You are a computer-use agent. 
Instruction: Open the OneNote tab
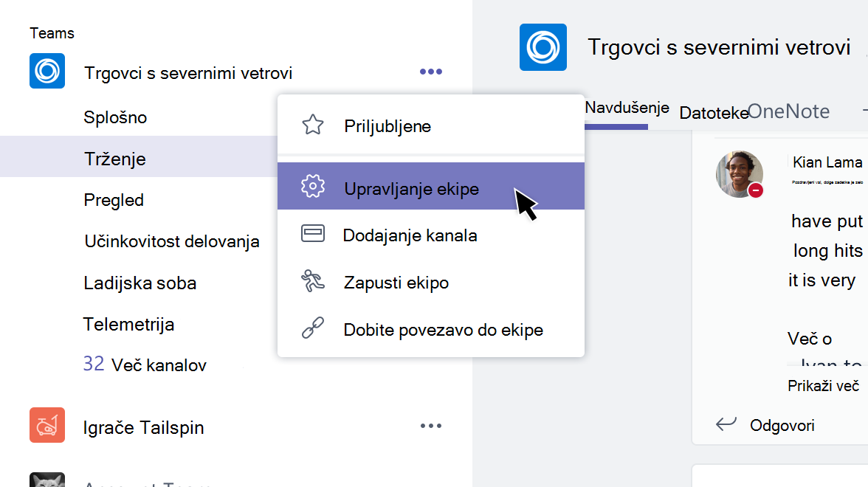789,112
